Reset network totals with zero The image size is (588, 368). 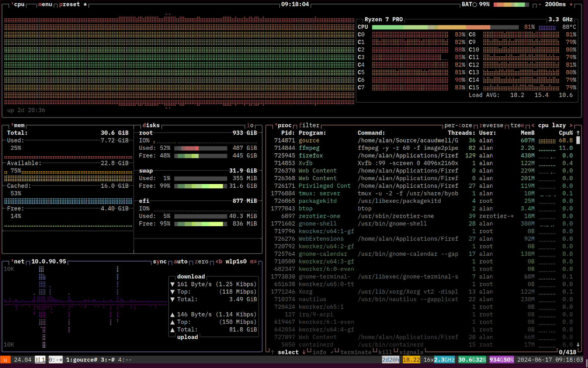201,262
